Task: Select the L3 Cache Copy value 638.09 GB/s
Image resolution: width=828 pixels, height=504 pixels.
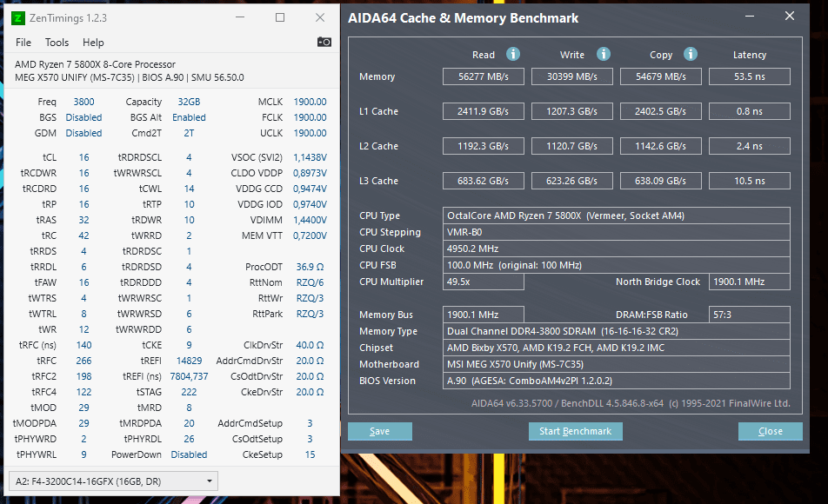Action: [661, 181]
